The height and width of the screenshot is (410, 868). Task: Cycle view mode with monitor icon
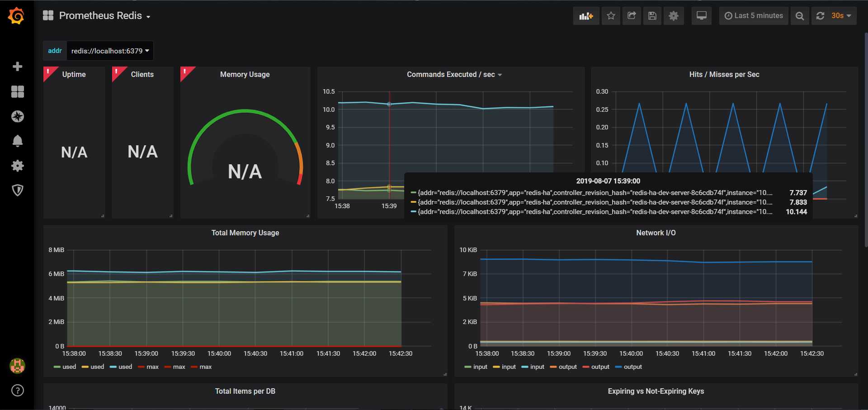pos(702,16)
